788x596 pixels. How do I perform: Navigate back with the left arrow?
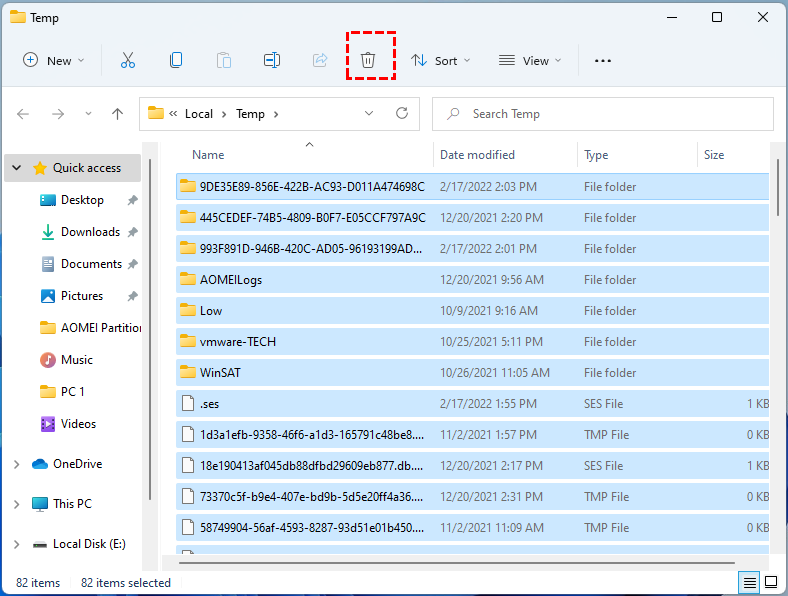coord(24,114)
